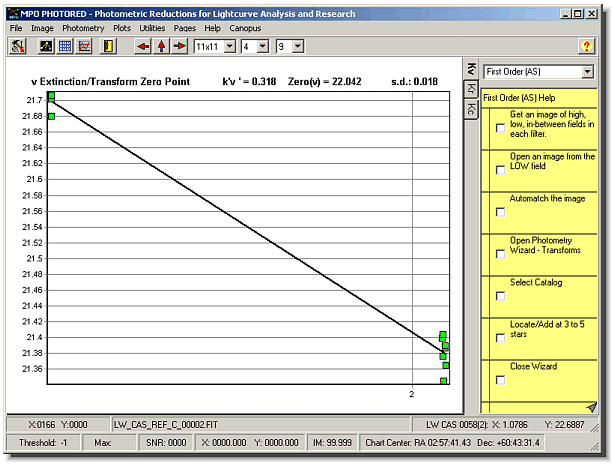Screen dimensions: 613x465
Task: Click the 'Zero(v) = 22.042' plot label
Action: (324, 82)
